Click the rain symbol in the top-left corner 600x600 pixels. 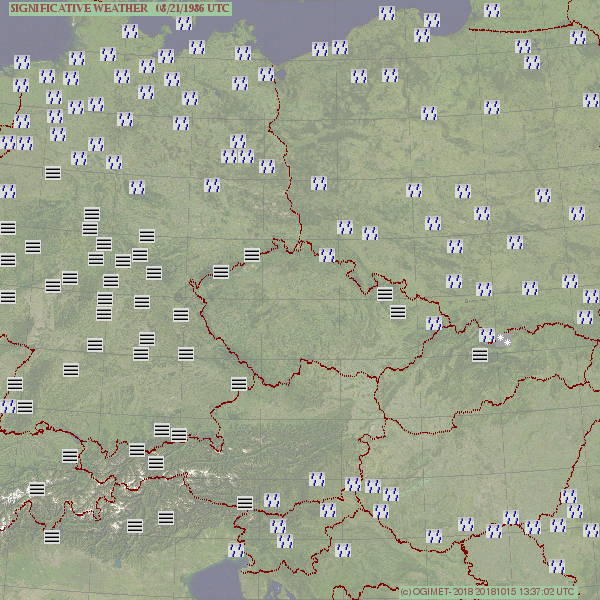click(22, 62)
